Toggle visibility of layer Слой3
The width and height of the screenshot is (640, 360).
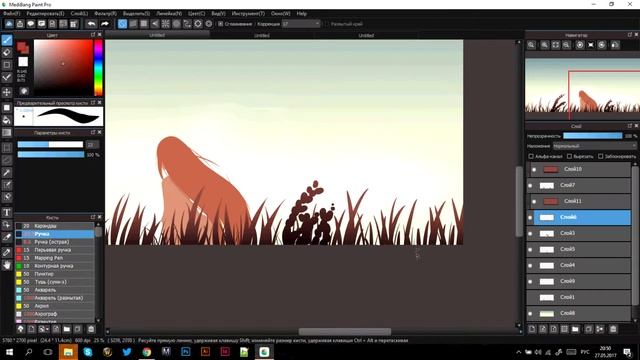click(530, 233)
